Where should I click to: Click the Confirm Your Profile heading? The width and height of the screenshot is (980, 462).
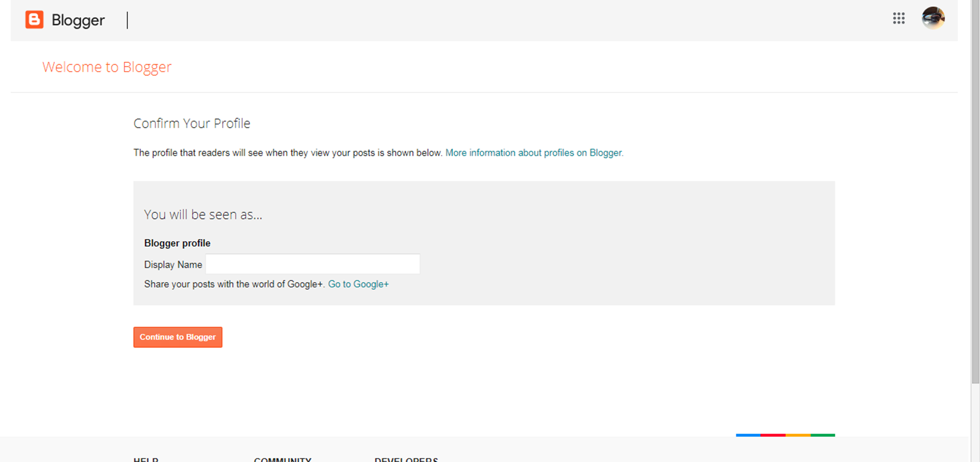[192, 123]
